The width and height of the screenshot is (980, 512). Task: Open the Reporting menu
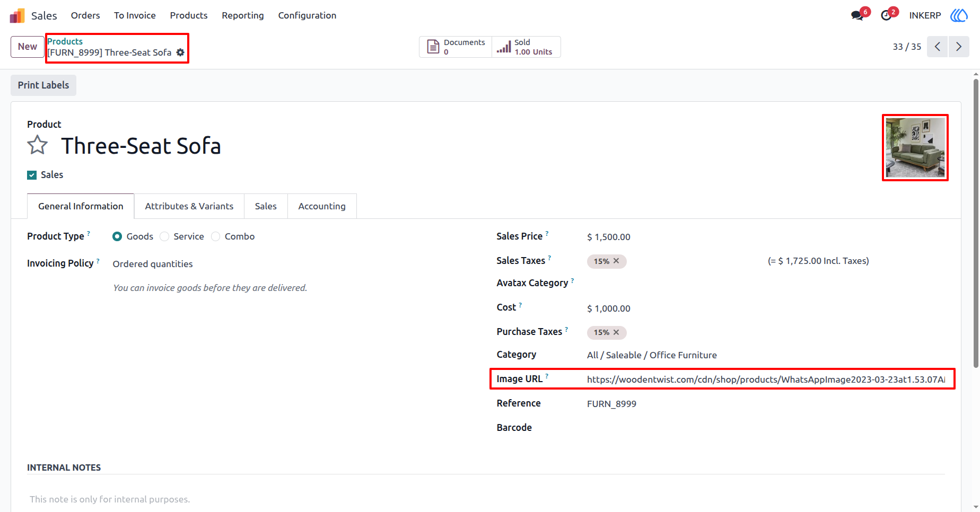click(x=243, y=15)
